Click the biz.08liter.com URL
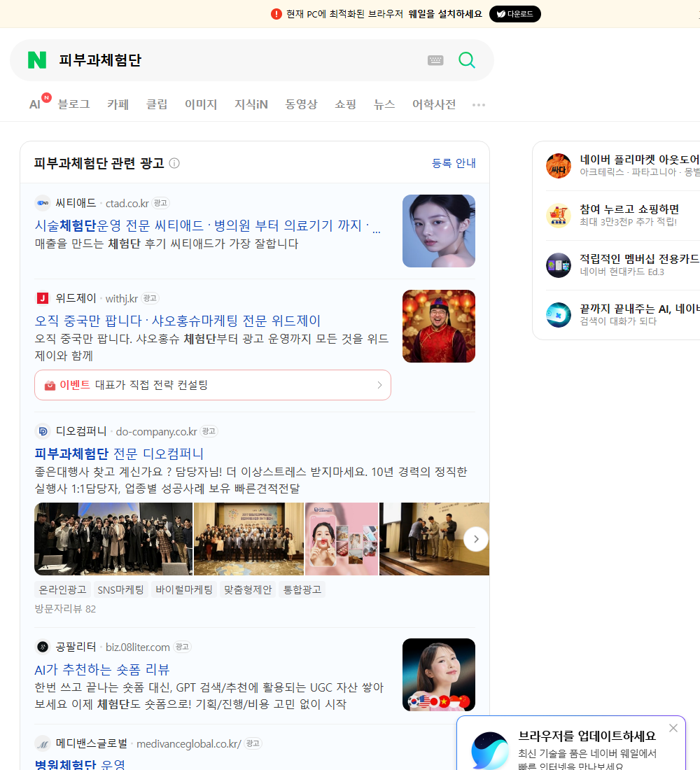The image size is (700, 770). pos(137,647)
